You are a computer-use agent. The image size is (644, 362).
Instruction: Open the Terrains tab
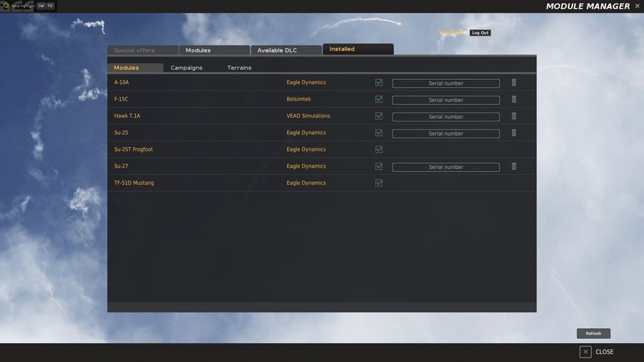(x=239, y=67)
